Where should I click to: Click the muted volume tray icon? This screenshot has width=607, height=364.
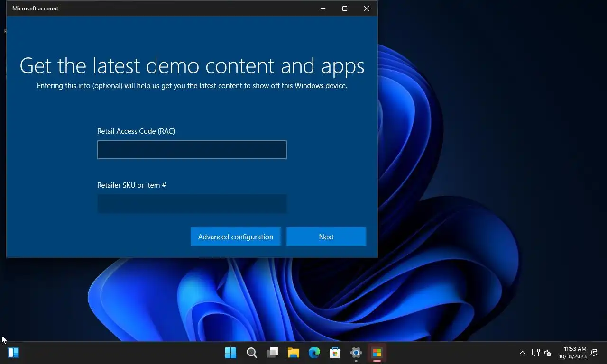[548, 353]
